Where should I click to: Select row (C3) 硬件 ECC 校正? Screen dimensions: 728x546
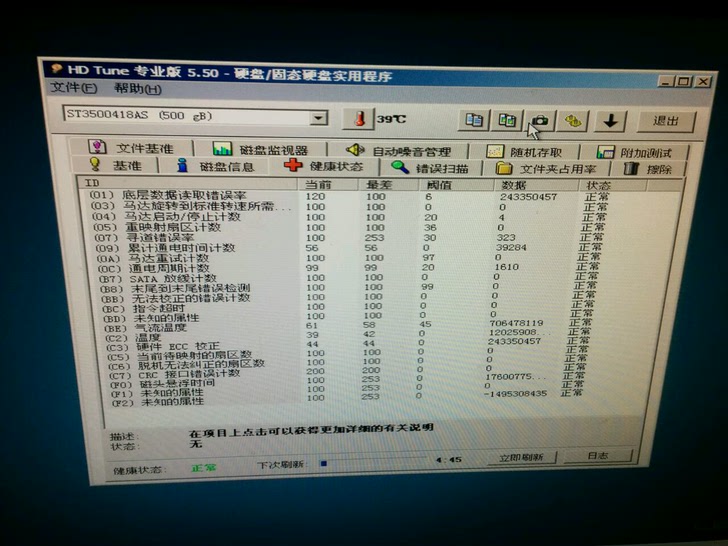pos(348,345)
